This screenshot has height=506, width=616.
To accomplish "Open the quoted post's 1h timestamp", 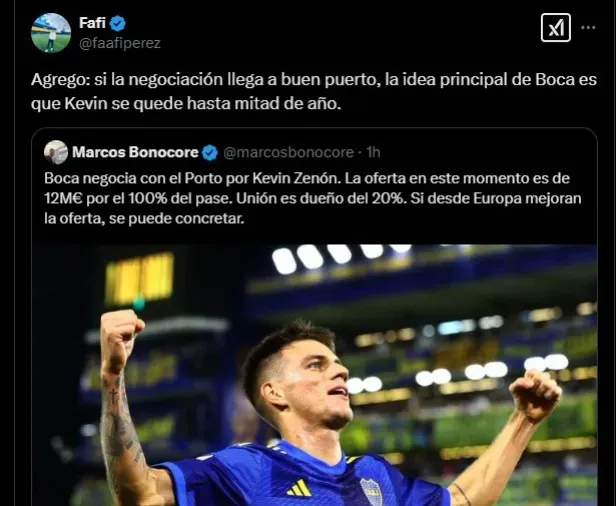I will coord(373,153).
